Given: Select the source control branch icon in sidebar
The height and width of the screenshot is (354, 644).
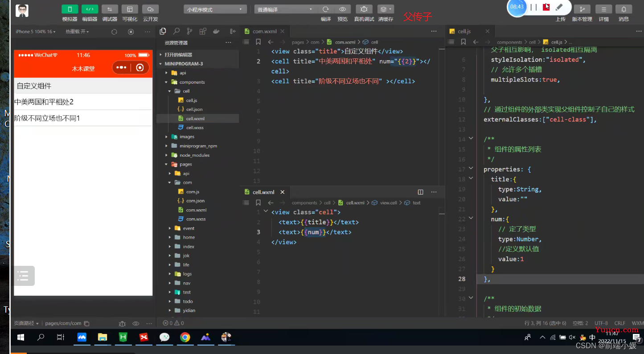Looking at the screenshot, I should click(x=189, y=31).
